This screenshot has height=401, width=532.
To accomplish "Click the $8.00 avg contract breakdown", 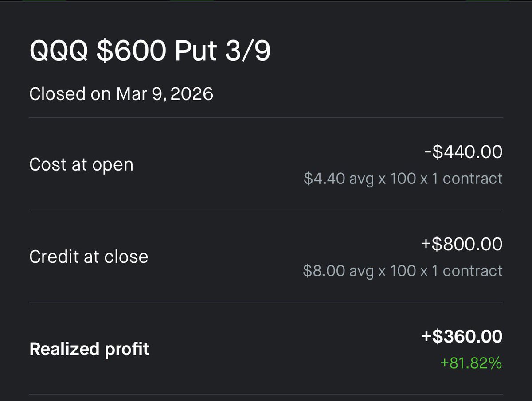I will pyautogui.click(x=403, y=271).
